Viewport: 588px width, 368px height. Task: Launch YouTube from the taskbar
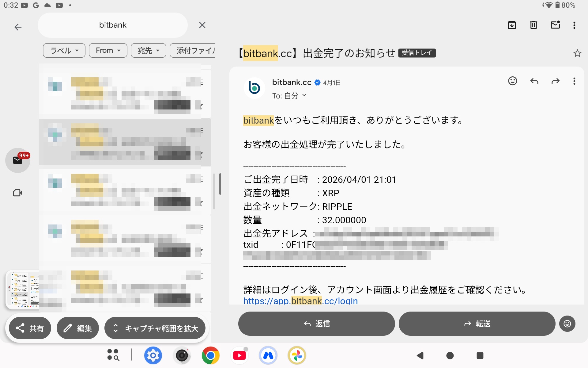[239, 355]
